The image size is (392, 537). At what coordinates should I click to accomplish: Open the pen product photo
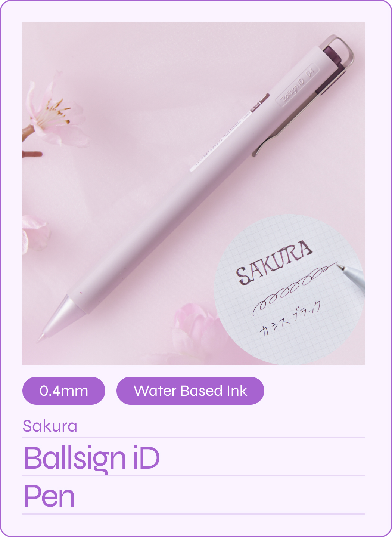194,194
